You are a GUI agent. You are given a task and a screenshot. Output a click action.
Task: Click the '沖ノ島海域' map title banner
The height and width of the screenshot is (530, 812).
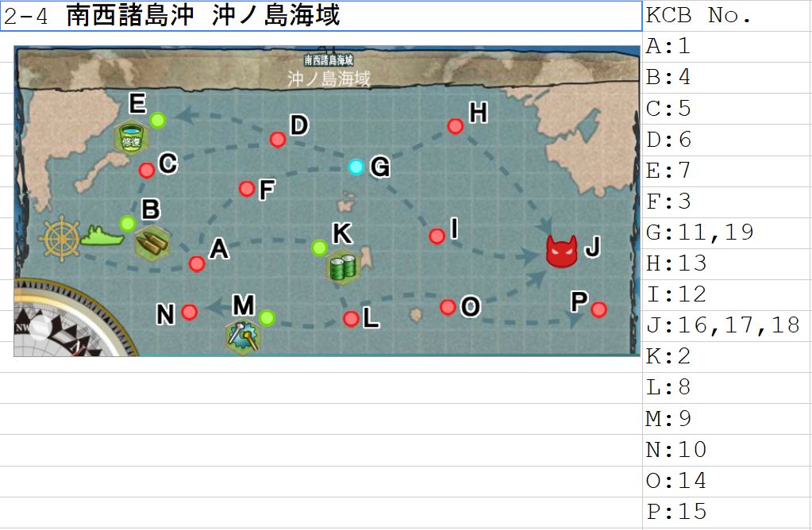[x=329, y=79]
